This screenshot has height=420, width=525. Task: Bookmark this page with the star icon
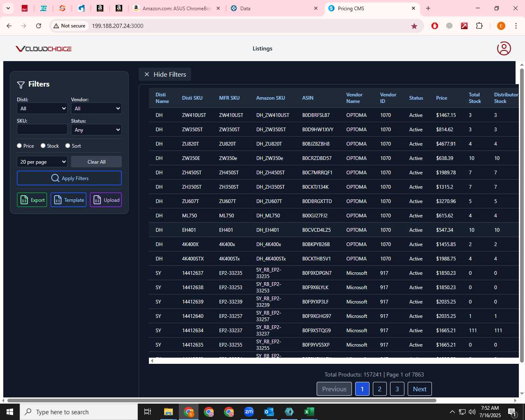pyautogui.click(x=414, y=26)
